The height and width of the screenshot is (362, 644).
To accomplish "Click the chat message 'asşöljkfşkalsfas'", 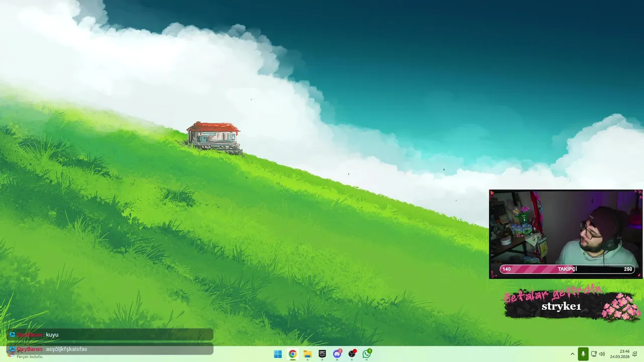I will point(66,349).
